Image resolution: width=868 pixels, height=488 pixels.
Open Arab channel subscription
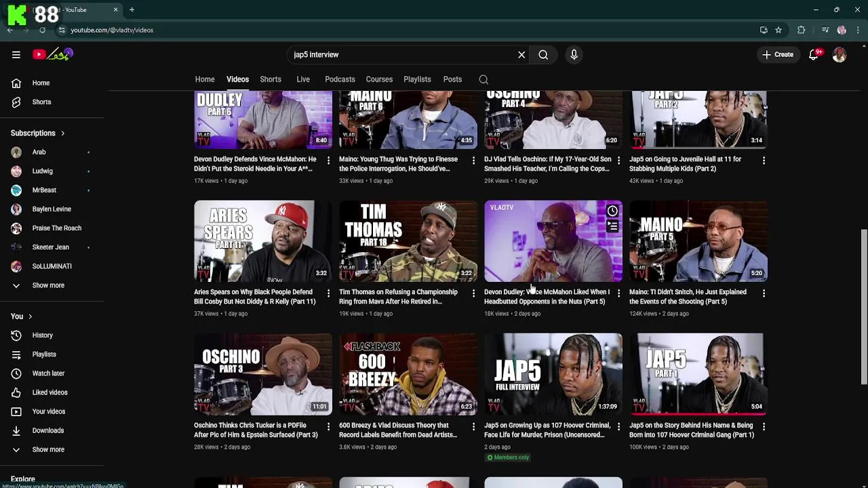pyautogui.click(x=52, y=152)
